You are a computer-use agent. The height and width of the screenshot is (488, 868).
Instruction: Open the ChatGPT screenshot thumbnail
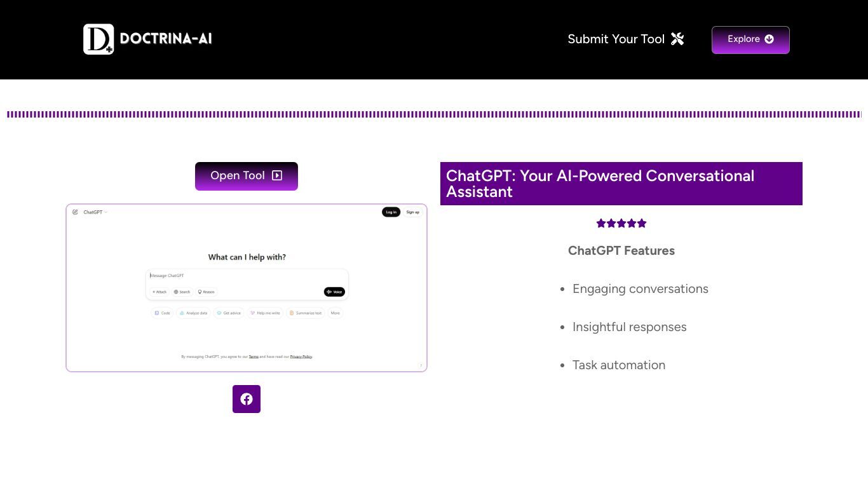[247, 288]
